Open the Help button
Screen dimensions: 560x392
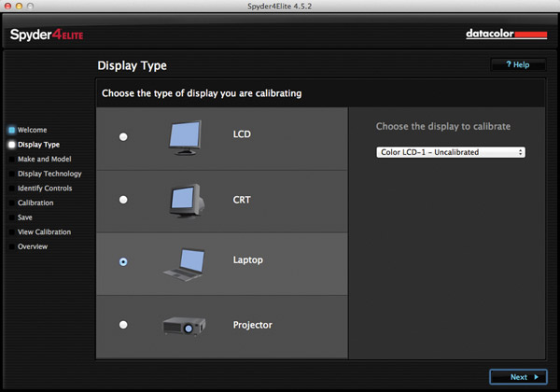[518, 64]
